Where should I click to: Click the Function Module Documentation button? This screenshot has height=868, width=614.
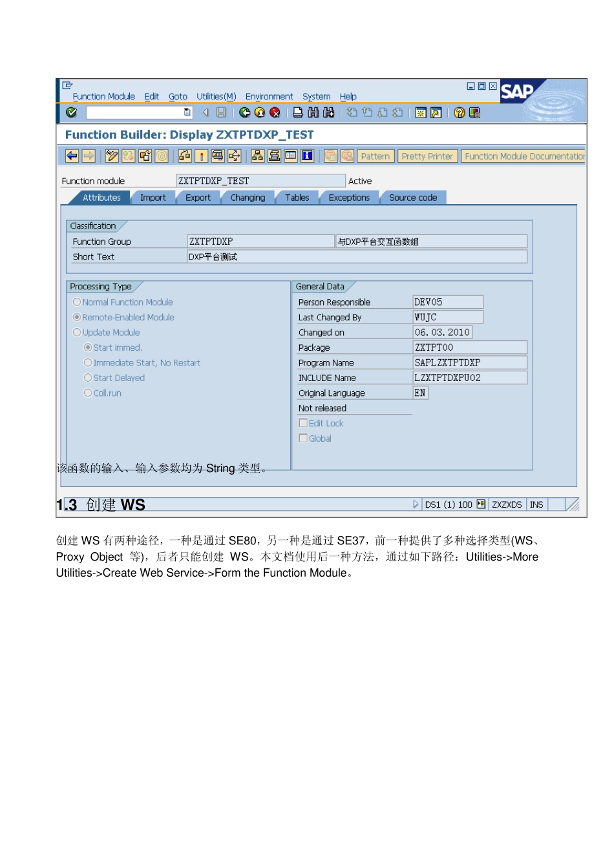[x=524, y=156]
